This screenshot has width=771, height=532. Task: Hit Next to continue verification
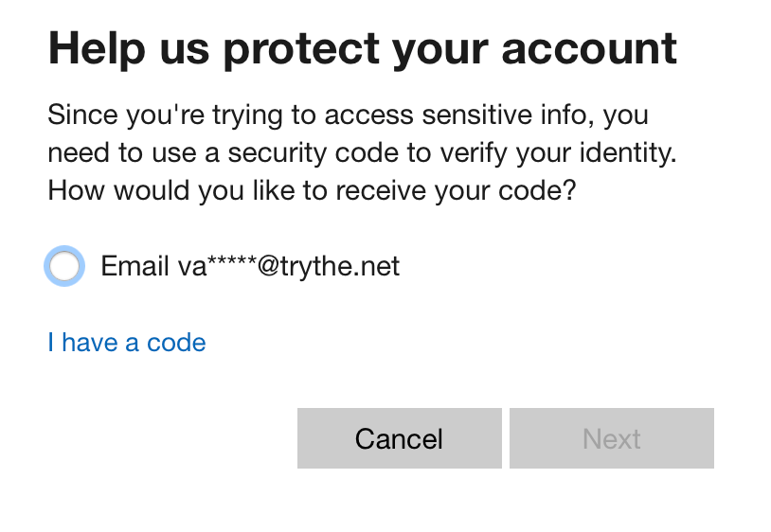[611, 438]
